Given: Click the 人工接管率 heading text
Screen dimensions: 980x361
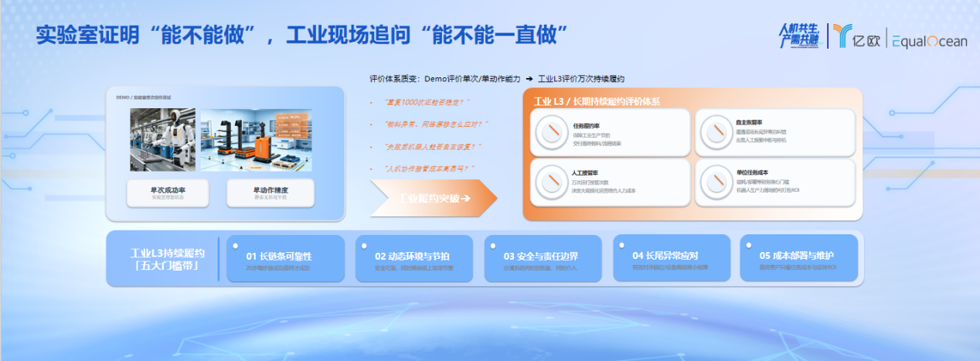Looking at the screenshot, I should pos(585,172).
